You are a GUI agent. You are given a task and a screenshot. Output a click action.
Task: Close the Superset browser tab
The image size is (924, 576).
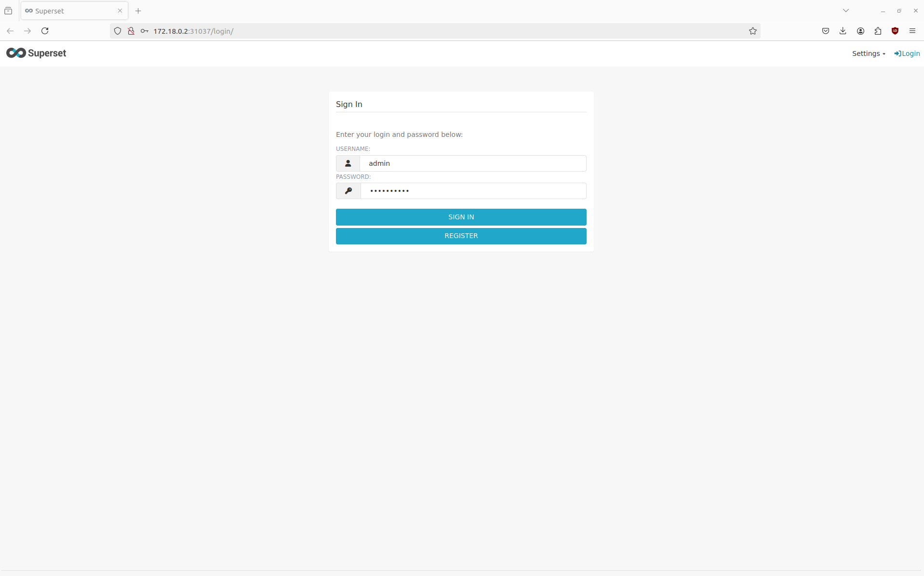click(120, 11)
